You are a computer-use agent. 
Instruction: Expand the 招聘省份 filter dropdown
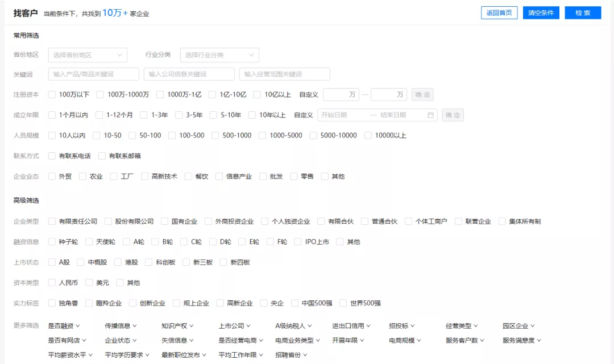291,355
